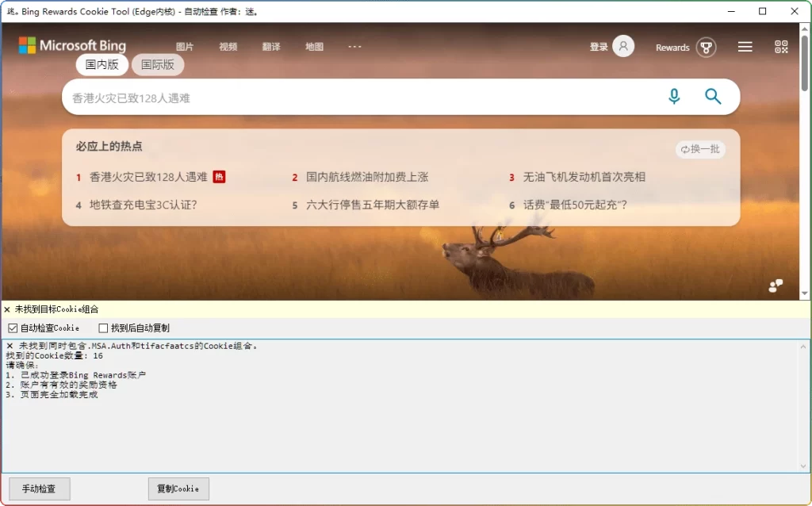Open the hamburger menu icon
The width and height of the screenshot is (812, 506).
click(x=745, y=46)
